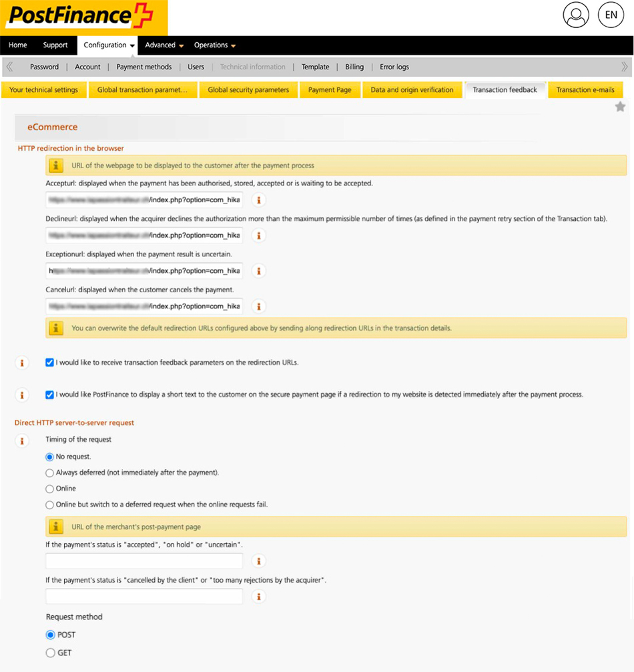This screenshot has height=672, width=634.
Task: Select the Transaction feedback tab
Action: (x=505, y=90)
